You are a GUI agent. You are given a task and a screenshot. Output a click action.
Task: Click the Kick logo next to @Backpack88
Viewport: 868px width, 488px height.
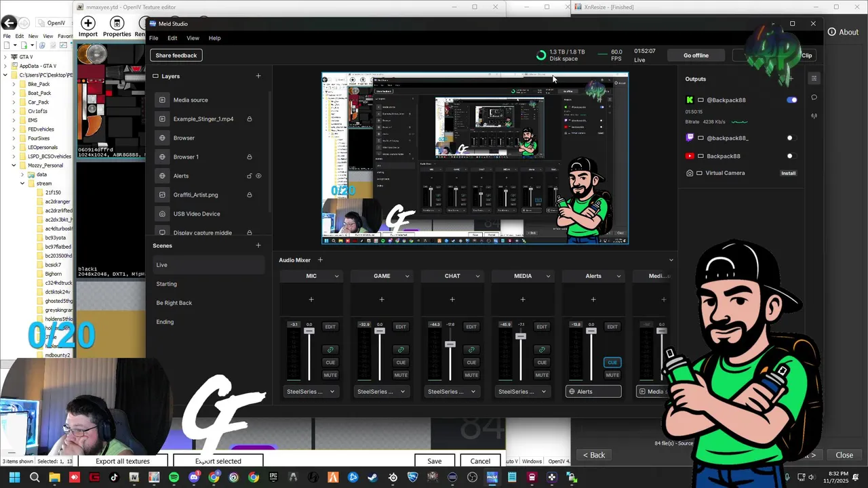[690, 100]
